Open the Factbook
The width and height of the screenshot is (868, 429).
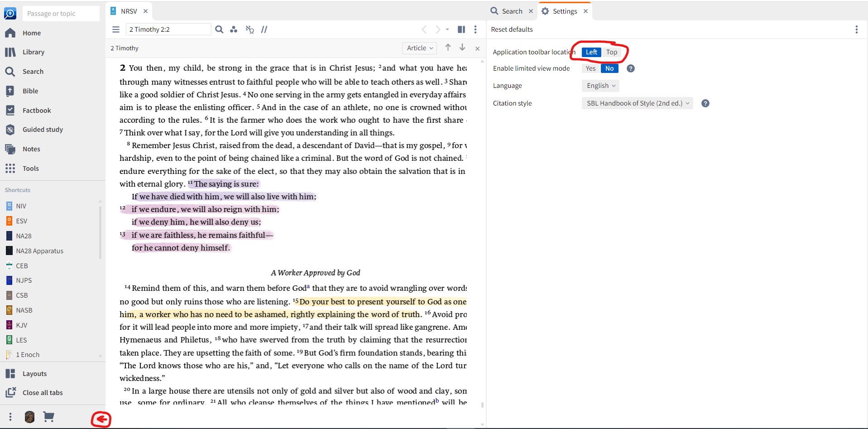(x=37, y=110)
